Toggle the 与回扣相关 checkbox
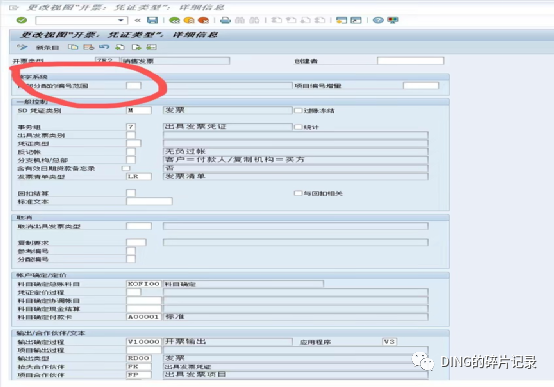This screenshot has height=387, width=554. [x=298, y=193]
